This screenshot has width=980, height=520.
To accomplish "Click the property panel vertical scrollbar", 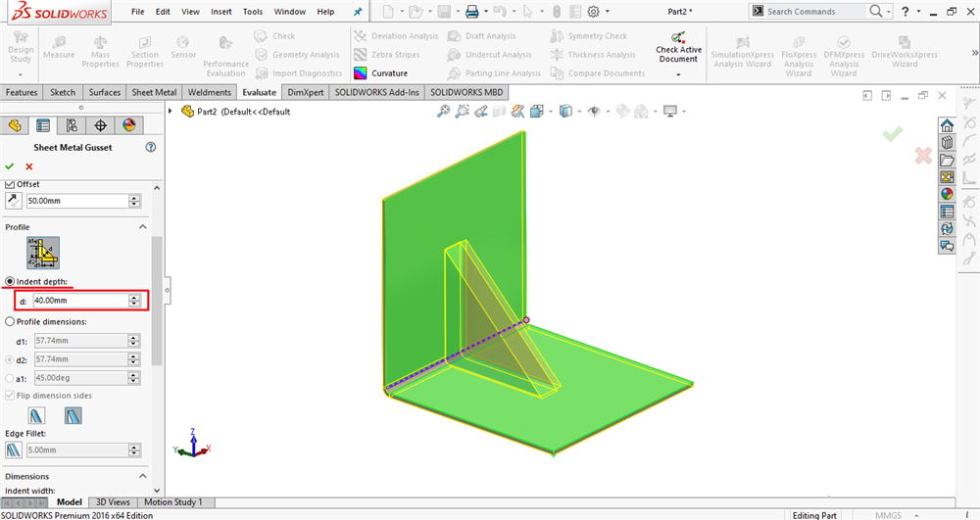I will pyautogui.click(x=157, y=300).
